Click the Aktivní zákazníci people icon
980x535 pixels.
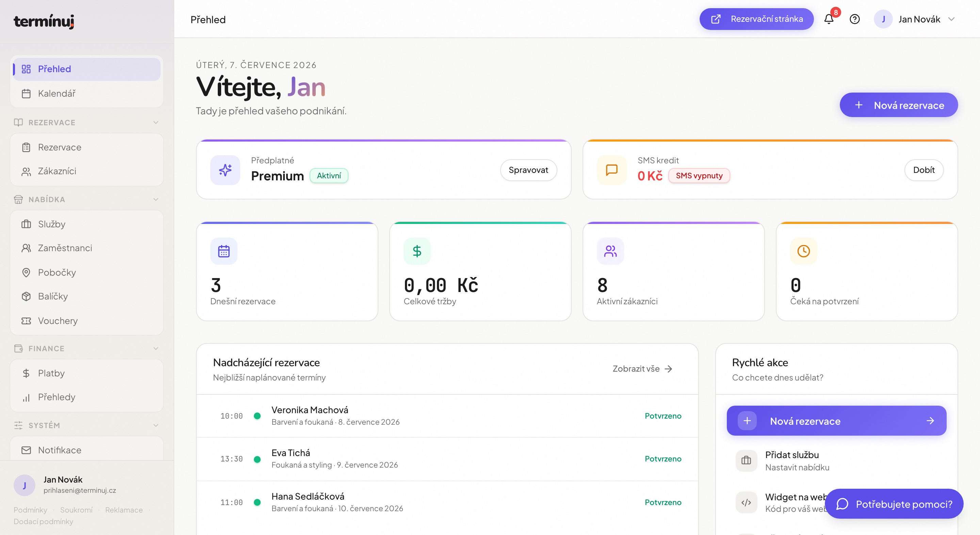pos(610,251)
